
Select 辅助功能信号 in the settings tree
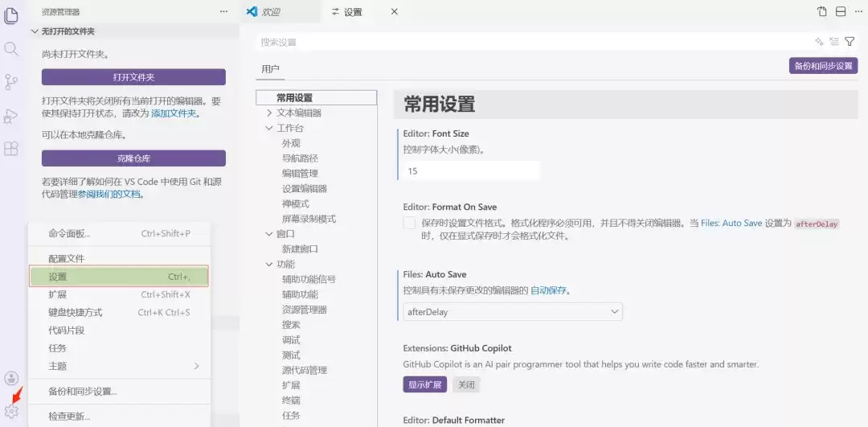[x=309, y=279]
